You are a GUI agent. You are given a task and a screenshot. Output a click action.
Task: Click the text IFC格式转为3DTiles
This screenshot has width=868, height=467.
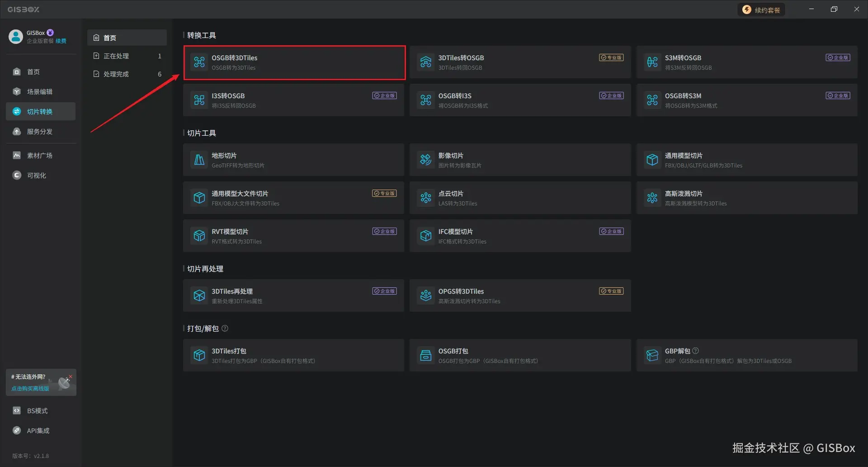coord(462,242)
